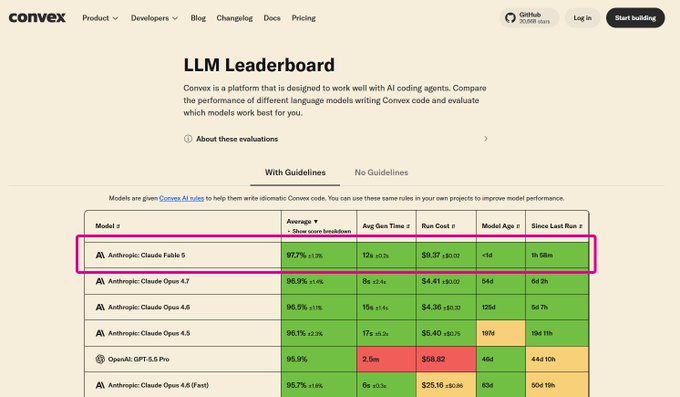The image size is (680, 397).
Task: Open the GitHub icon link in header
Action: pos(510,18)
